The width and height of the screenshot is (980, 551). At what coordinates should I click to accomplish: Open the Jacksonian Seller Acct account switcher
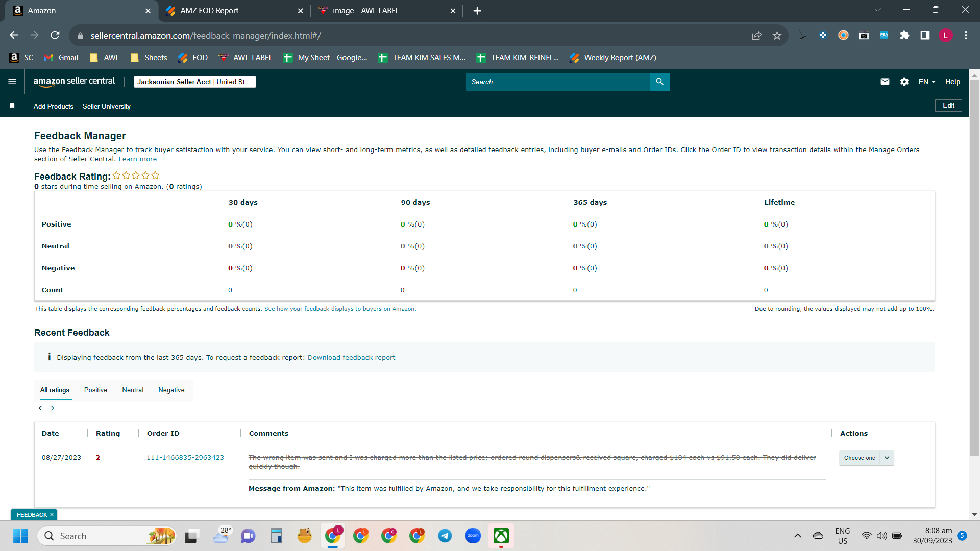[x=194, y=82]
